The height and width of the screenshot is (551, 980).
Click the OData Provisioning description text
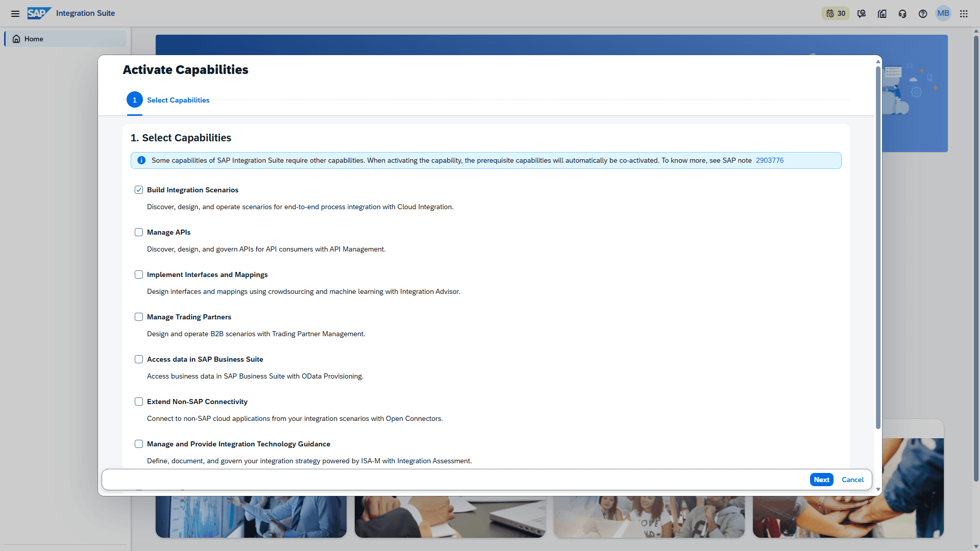(x=255, y=376)
